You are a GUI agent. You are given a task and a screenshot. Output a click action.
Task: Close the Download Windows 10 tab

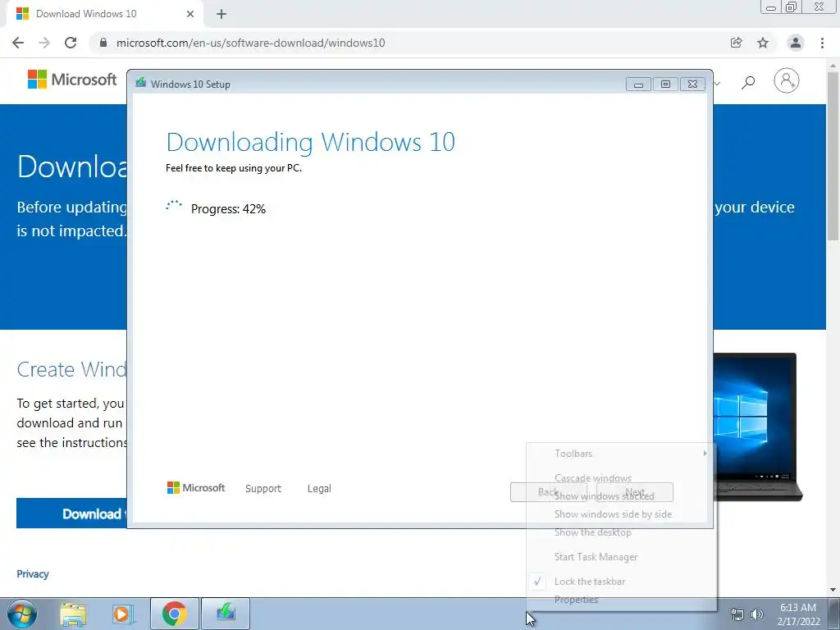190,14
